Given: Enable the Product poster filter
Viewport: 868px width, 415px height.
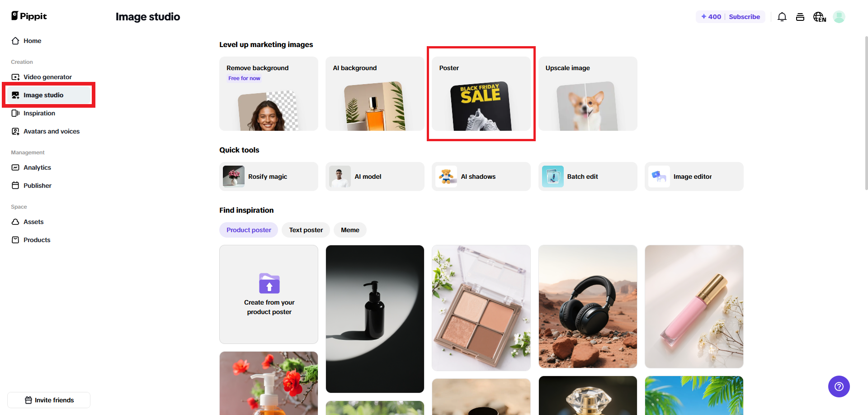Looking at the screenshot, I should [248, 229].
